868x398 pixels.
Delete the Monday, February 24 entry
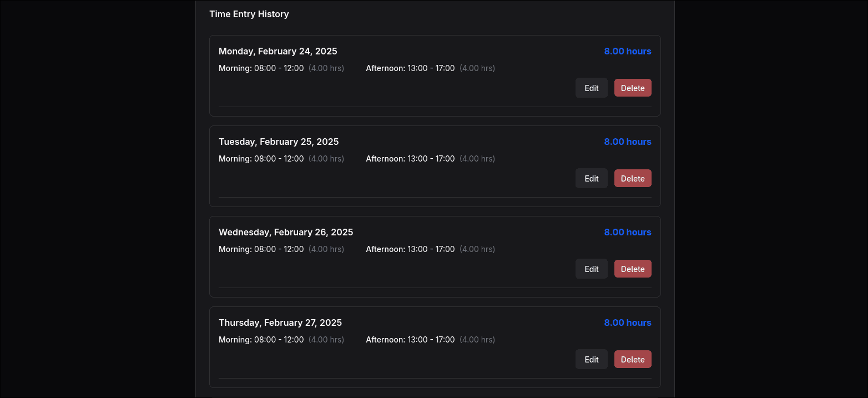tap(632, 88)
